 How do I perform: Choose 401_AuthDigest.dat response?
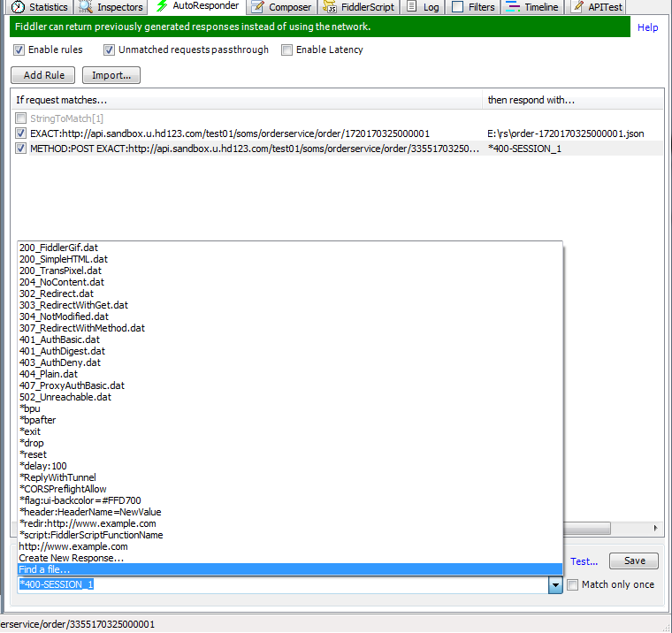[290, 352]
